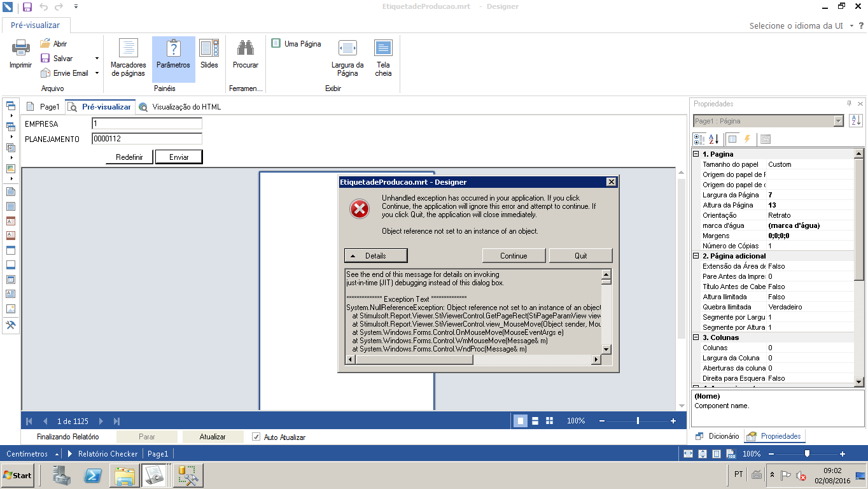The width and height of the screenshot is (868, 489).
Task: Click the EMPRESA input field
Action: [x=147, y=124]
